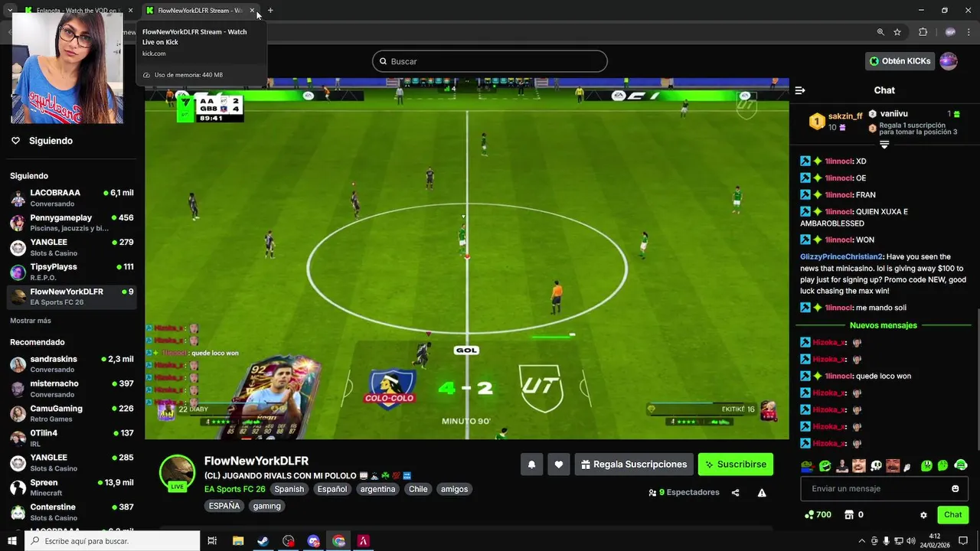This screenshot has width=980, height=551.
Task: Select the green laughing emote
Action: pos(825,465)
